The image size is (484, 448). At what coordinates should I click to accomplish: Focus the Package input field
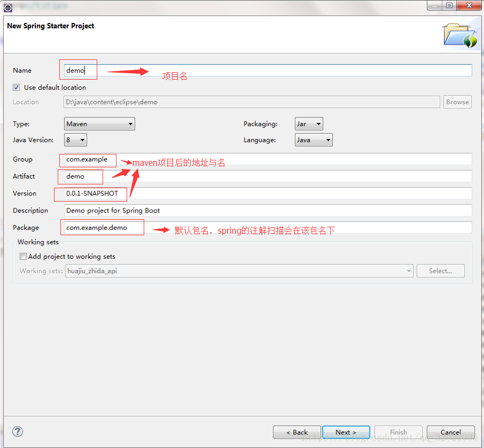pyautogui.click(x=268, y=228)
